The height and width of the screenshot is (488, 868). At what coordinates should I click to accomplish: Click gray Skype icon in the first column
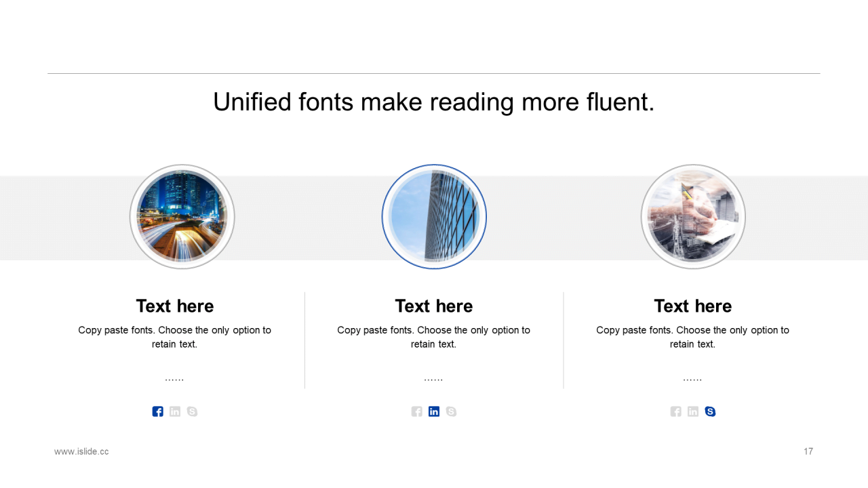(x=192, y=411)
